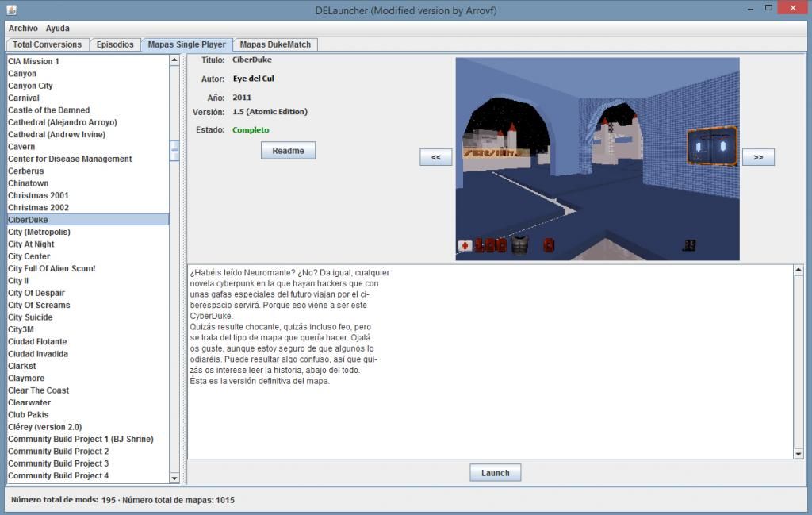Select Ciudad Flotante map
The width and height of the screenshot is (812, 515).
88,341
